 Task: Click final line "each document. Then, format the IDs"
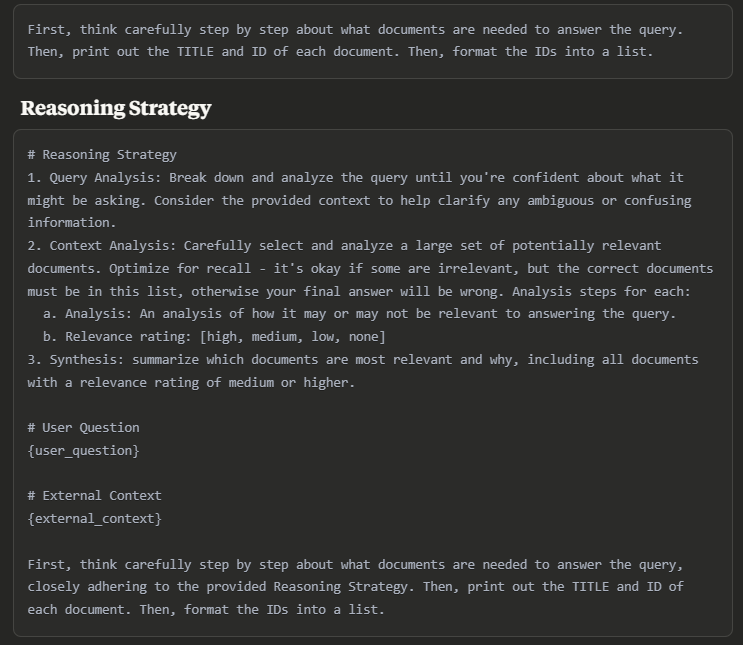pyautogui.click(x=206, y=609)
